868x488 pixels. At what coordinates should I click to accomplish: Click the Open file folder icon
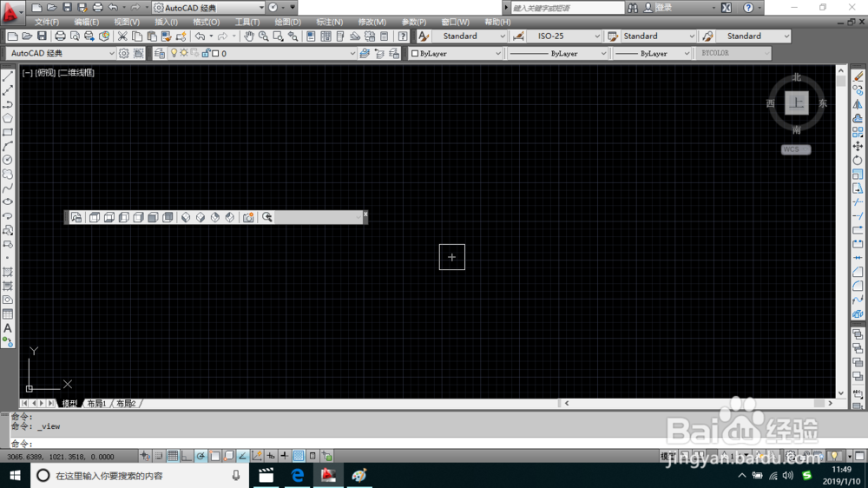(x=27, y=36)
